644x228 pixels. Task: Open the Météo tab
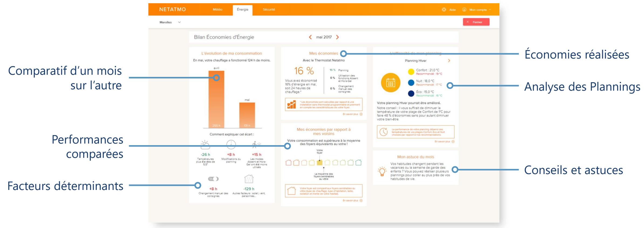point(217,9)
